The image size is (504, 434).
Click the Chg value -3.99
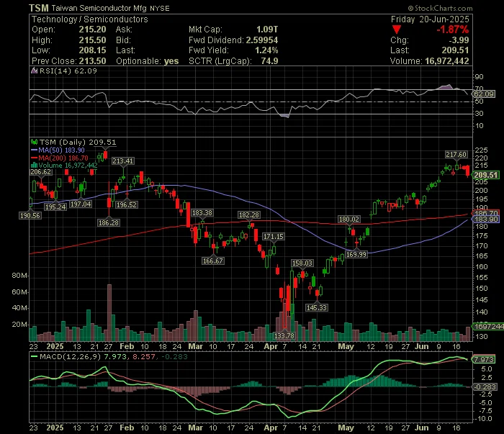click(459, 40)
